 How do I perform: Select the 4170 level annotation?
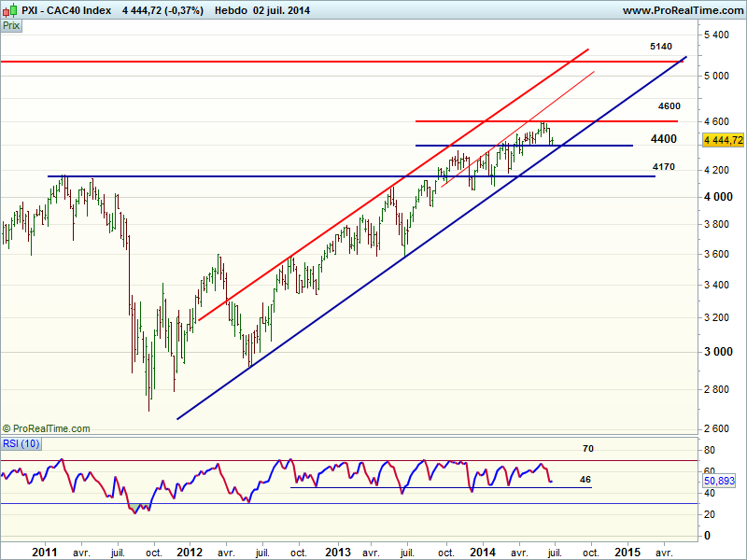click(x=663, y=166)
